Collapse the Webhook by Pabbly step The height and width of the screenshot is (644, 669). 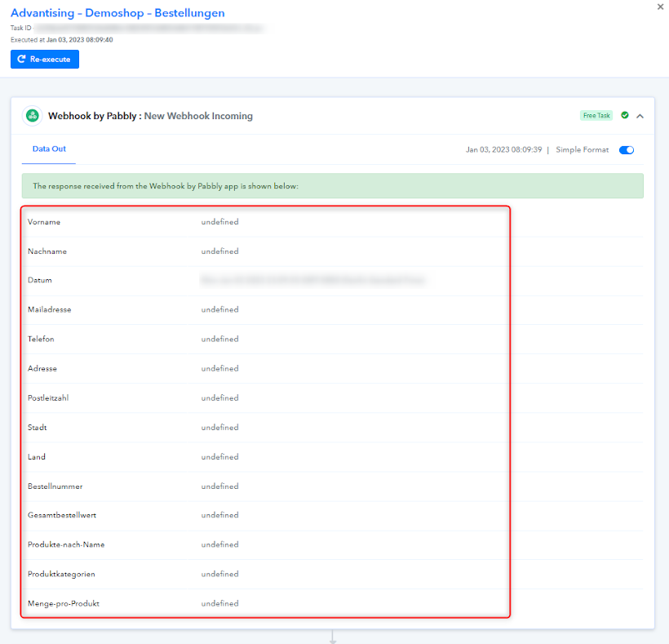640,116
